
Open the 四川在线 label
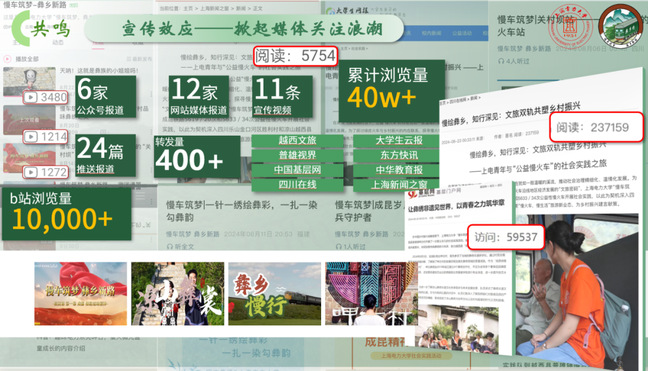[x=297, y=184]
